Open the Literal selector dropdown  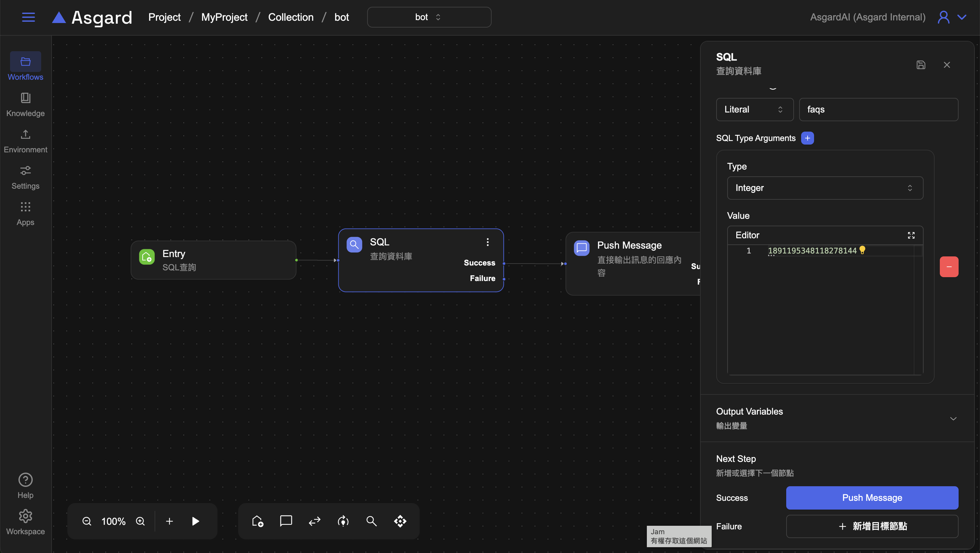pyautogui.click(x=754, y=110)
